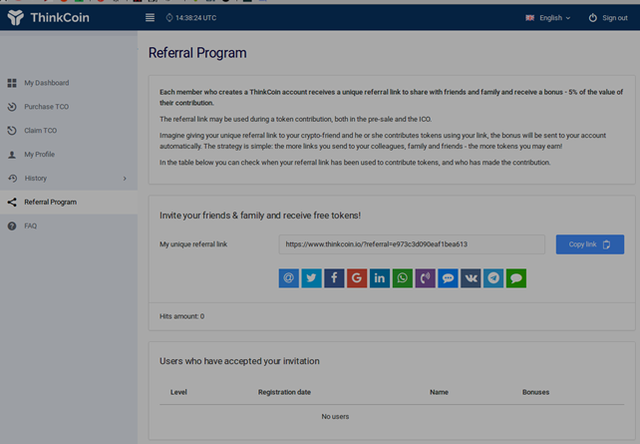The width and height of the screenshot is (640, 444).
Task: Click the Referral Program page heading
Action: [x=197, y=53]
